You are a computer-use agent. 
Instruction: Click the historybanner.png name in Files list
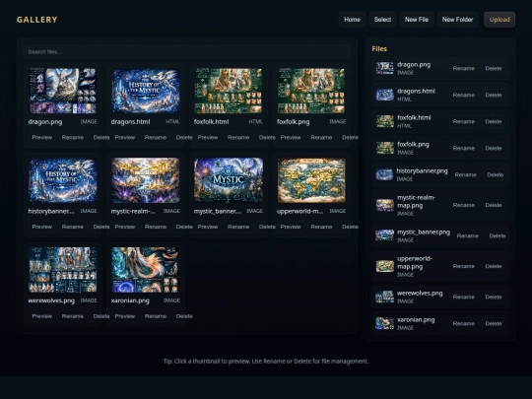point(422,171)
